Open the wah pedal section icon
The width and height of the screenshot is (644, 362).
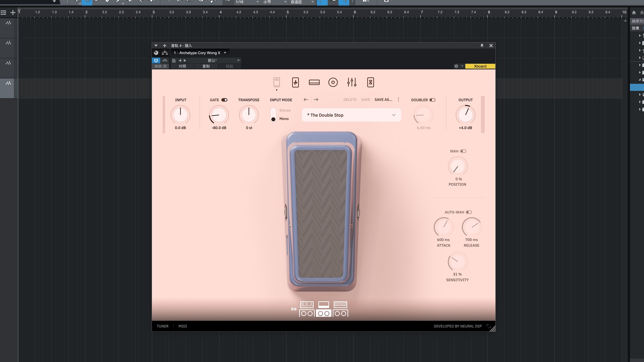point(276,82)
